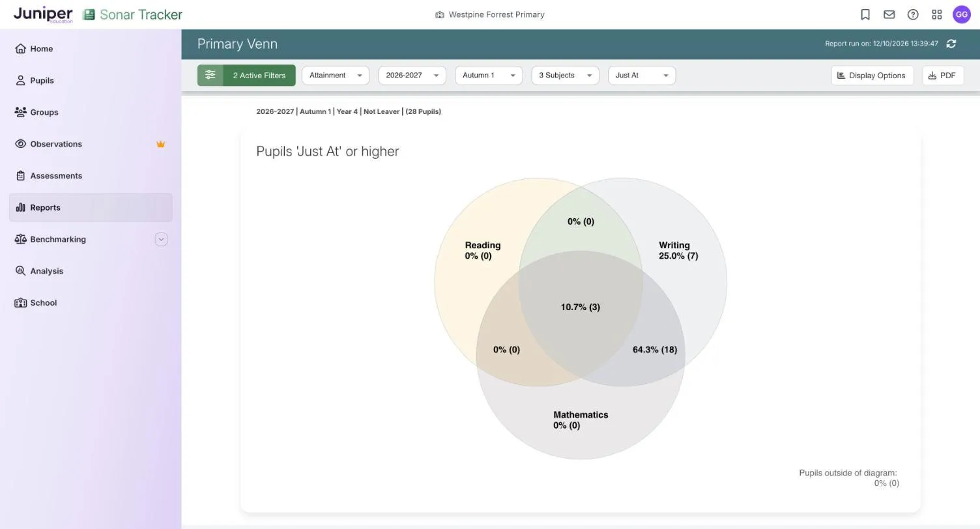The image size is (980, 529).
Task: Open the 2026-2027 year dropdown
Action: 412,76
